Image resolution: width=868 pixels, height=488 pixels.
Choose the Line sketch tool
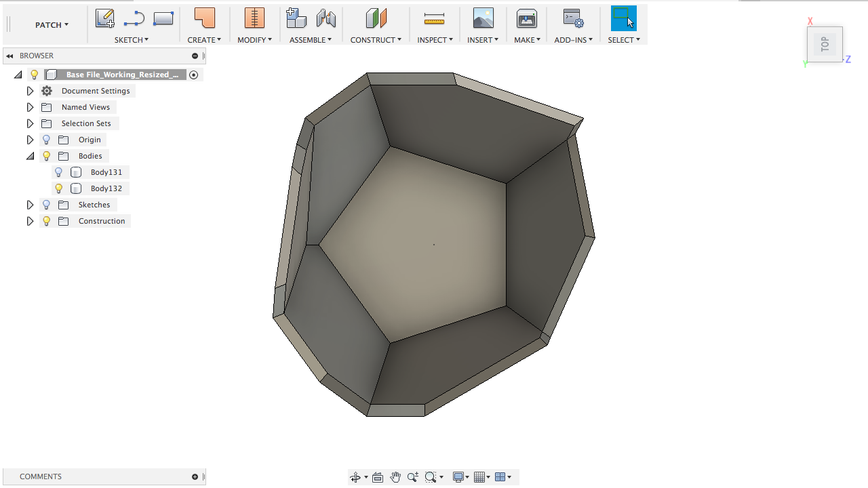click(134, 18)
